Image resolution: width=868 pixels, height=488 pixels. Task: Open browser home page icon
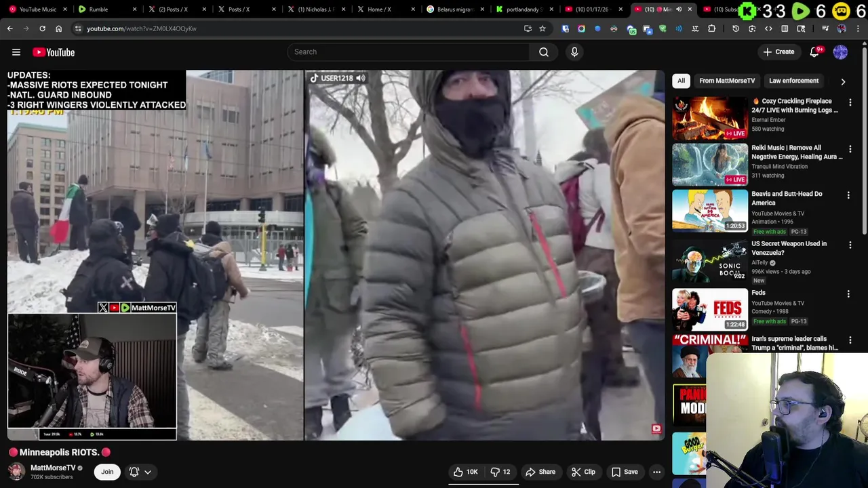(x=58, y=28)
